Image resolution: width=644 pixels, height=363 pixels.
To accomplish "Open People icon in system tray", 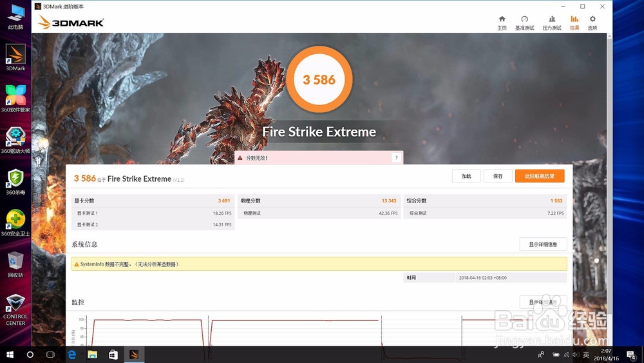I will pyautogui.click(x=542, y=355).
